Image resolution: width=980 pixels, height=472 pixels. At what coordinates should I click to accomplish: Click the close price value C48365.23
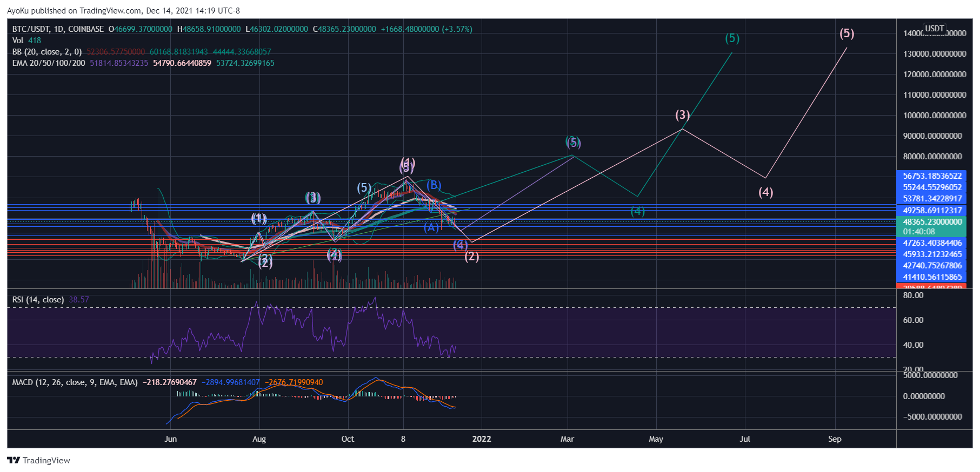(344, 29)
